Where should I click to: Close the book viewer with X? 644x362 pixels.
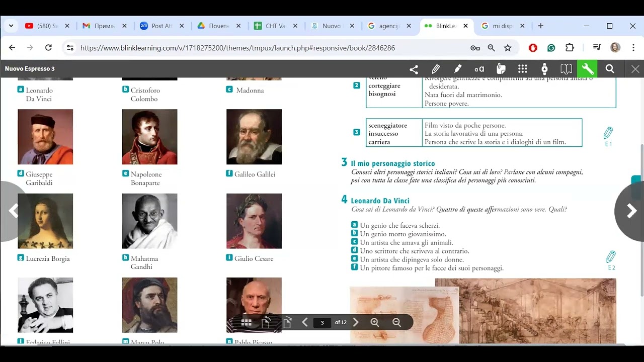pyautogui.click(x=635, y=69)
